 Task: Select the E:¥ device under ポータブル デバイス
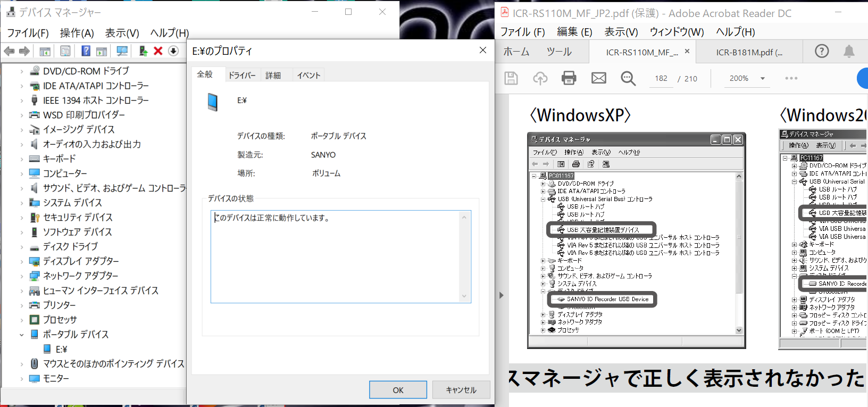point(62,350)
